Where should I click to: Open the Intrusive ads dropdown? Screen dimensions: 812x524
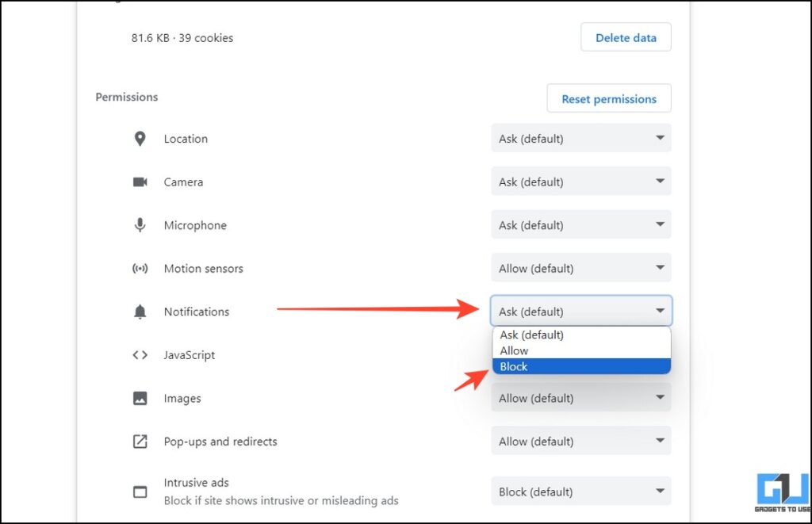(x=580, y=491)
